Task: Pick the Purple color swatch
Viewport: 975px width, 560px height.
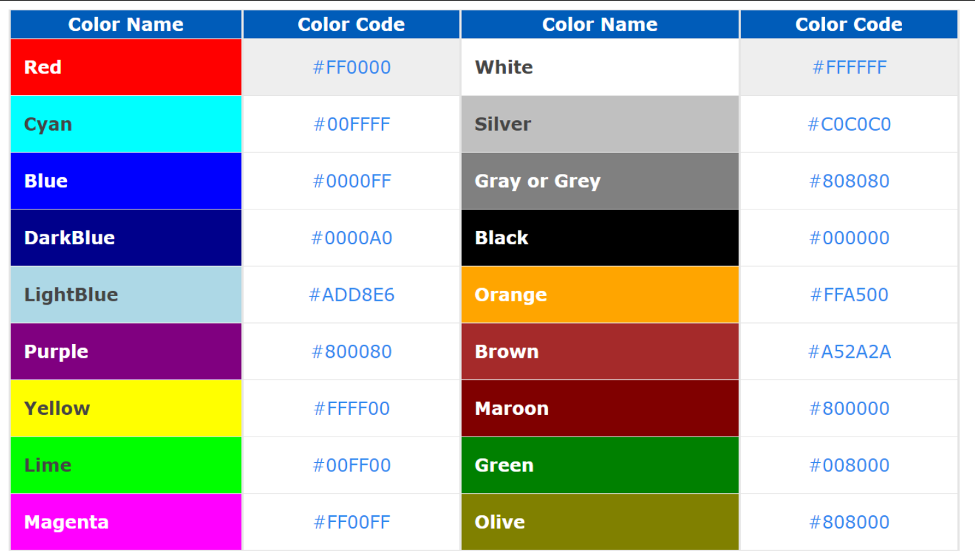Action: pyautogui.click(x=125, y=351)
